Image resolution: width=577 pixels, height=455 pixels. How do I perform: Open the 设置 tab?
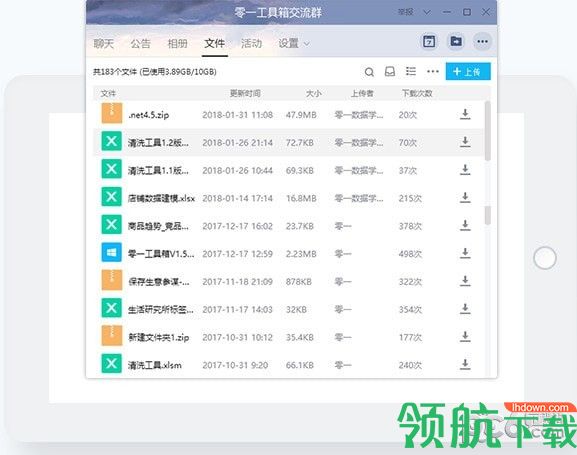point(288,44)
